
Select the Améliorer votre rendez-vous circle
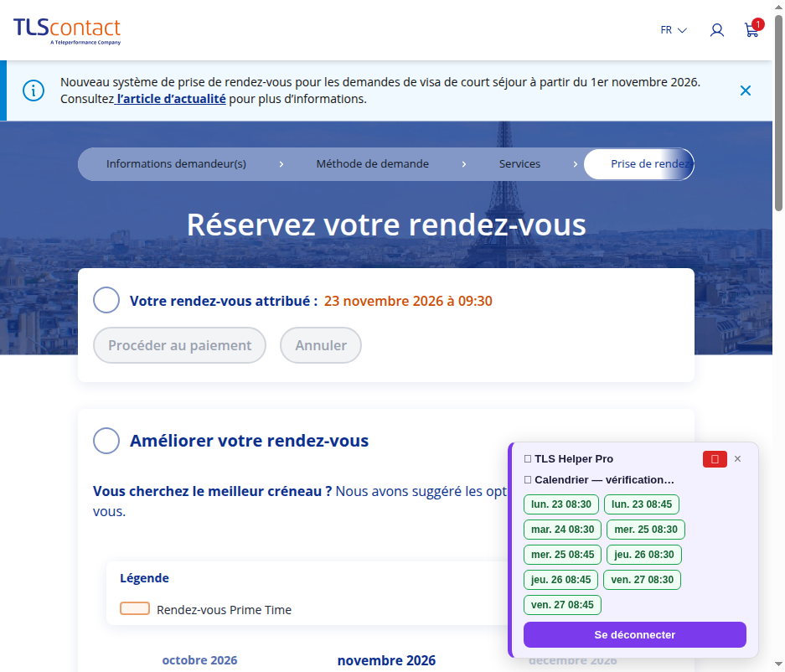(x=106, y=441)
